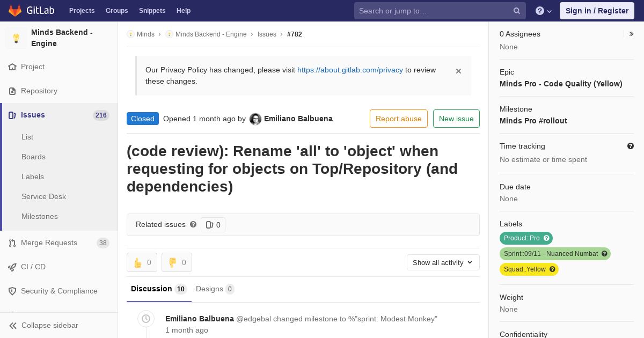Viewport: 644px width, 338px height.
Task: Open Help in top navigation
Action: point(184,11)
